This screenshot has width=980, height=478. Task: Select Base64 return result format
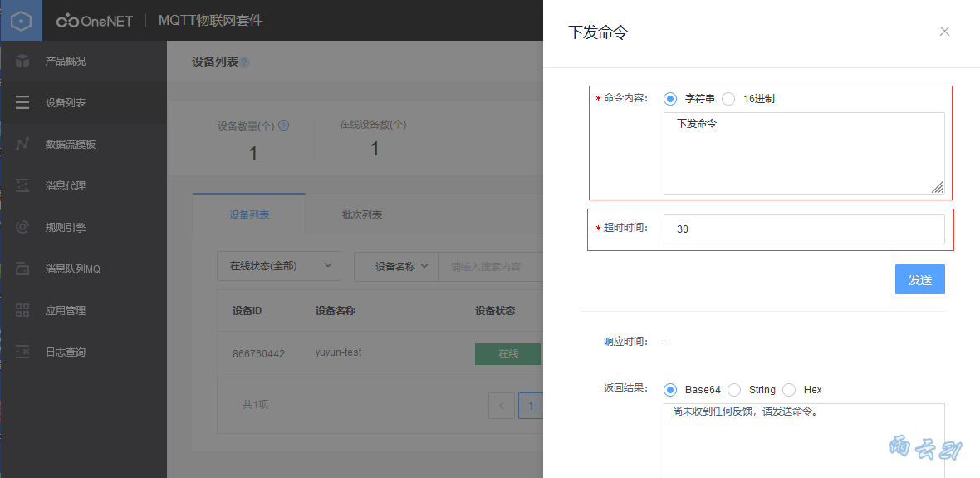tap(670, 390)
